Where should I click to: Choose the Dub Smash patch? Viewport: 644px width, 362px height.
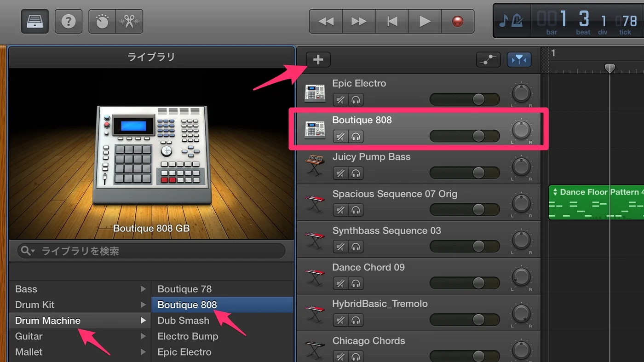[x=223, y=320]
